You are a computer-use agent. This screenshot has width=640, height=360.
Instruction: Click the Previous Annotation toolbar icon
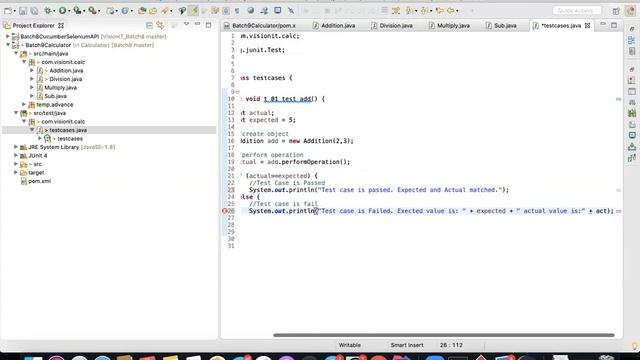pos(424,11)
